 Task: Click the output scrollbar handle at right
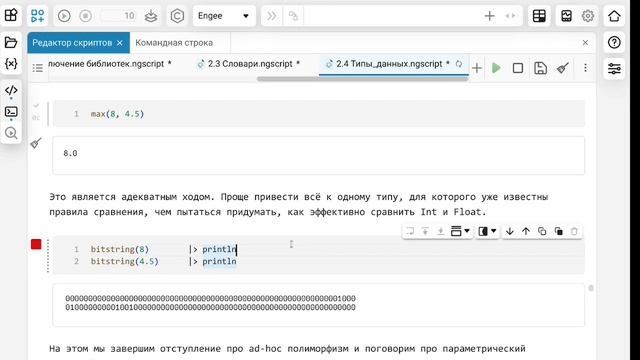591,288
